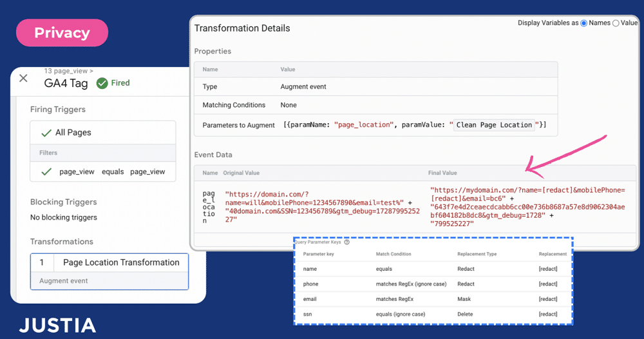The width and height of the screenshot is (644, 339).
Task: Close the GA4 Tag panel
Action: tap(23, 78)
